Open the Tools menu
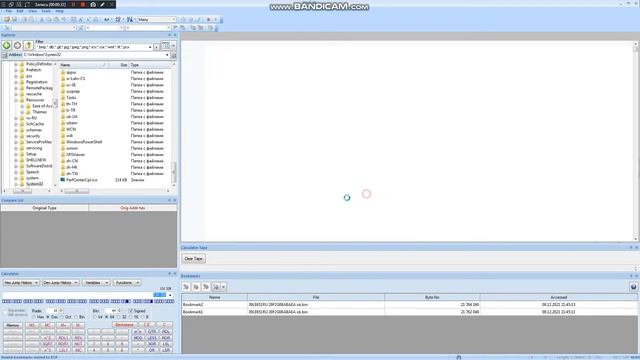This screenshot has height=360, width=640. click(46, 11)
